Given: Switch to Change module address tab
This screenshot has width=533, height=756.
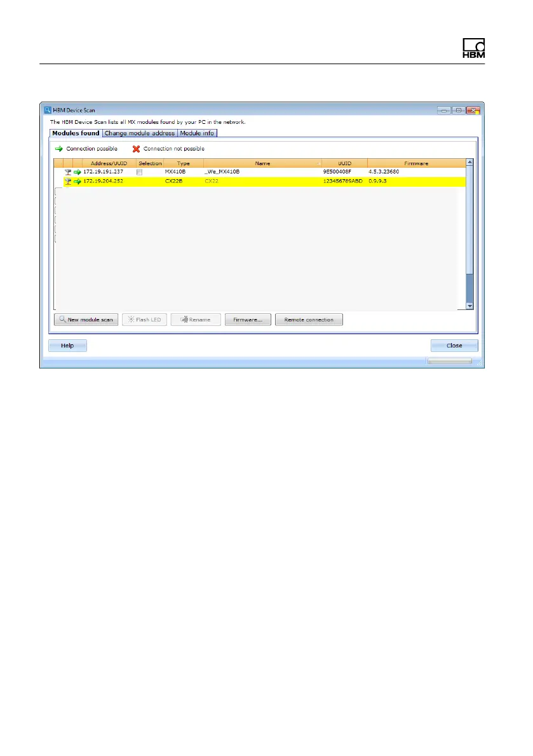Looking at the screenshot, I should [140, 133].
